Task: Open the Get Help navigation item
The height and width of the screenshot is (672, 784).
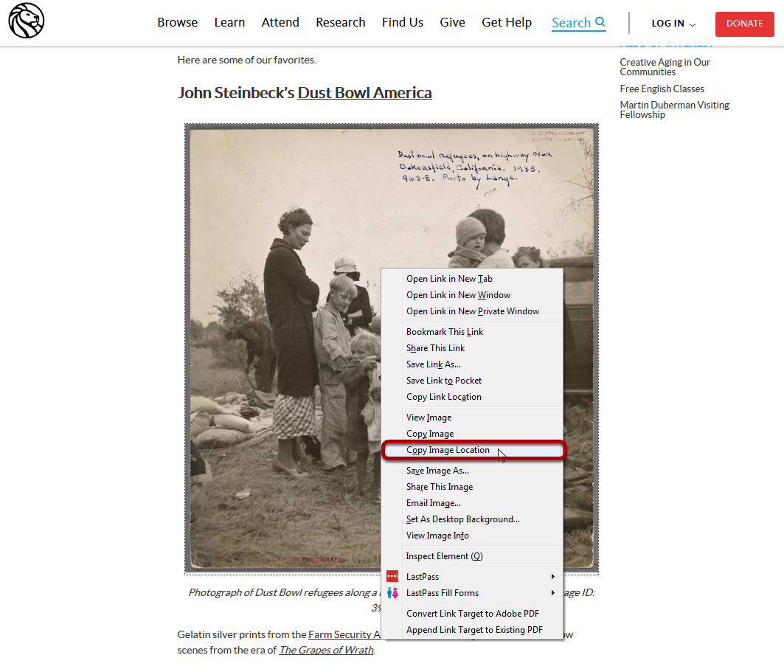Action: [507, 23]
